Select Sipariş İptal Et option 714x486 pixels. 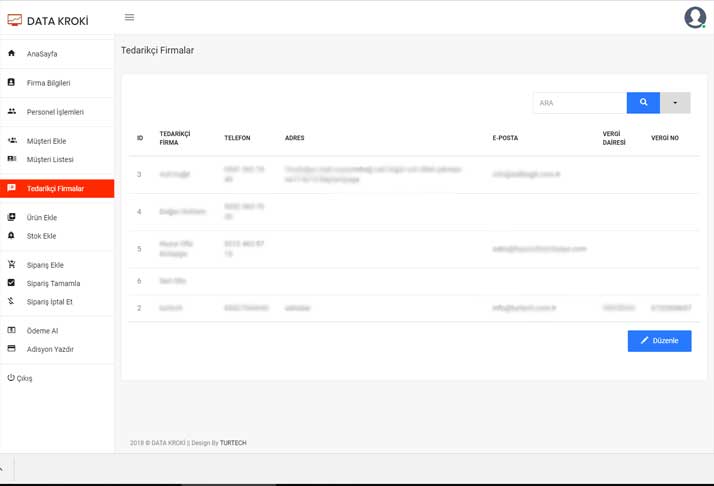click(49, 302)
